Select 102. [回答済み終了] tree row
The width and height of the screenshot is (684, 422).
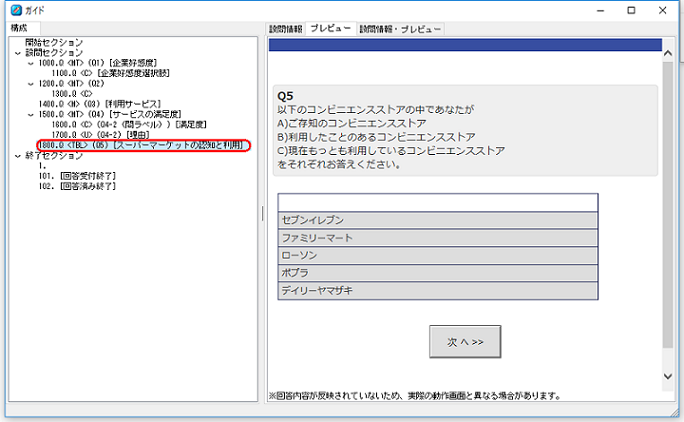77,186
